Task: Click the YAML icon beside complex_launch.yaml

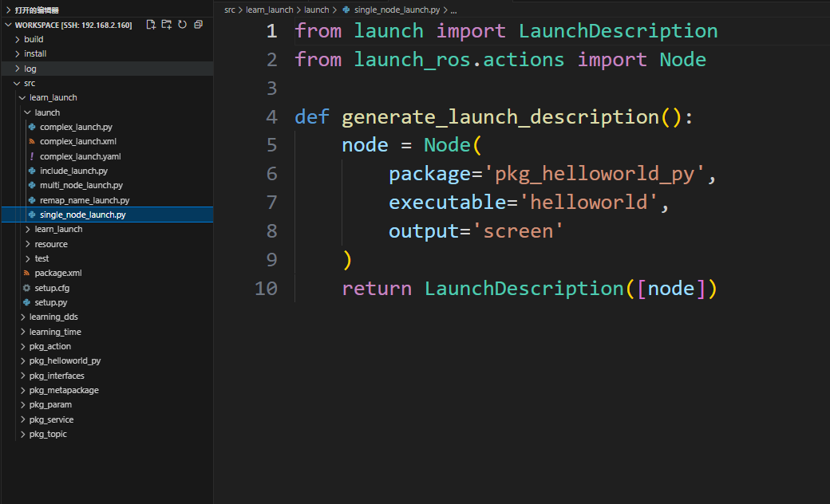Action: [x=32, y=156]
